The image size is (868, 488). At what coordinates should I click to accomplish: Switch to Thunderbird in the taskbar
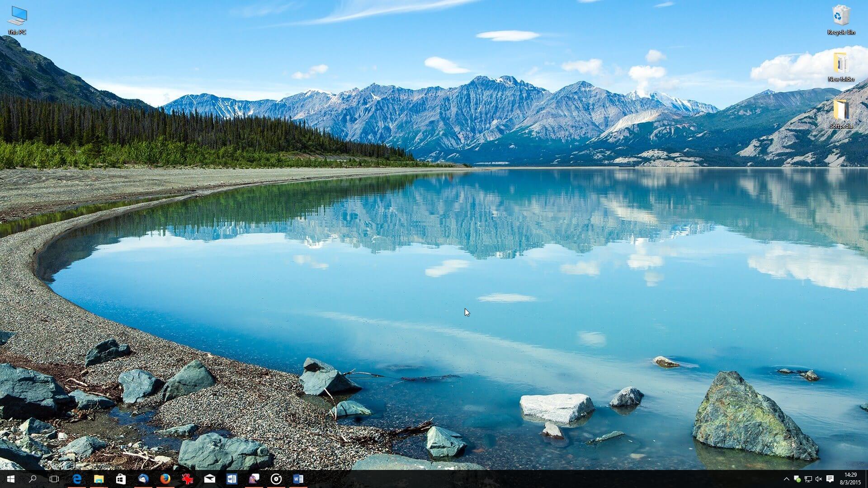coord(143,479)
